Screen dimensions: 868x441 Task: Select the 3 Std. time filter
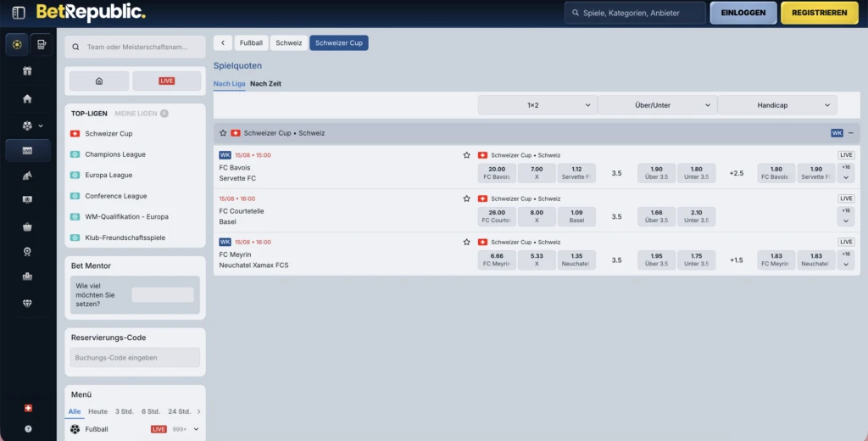coord(124,411)
